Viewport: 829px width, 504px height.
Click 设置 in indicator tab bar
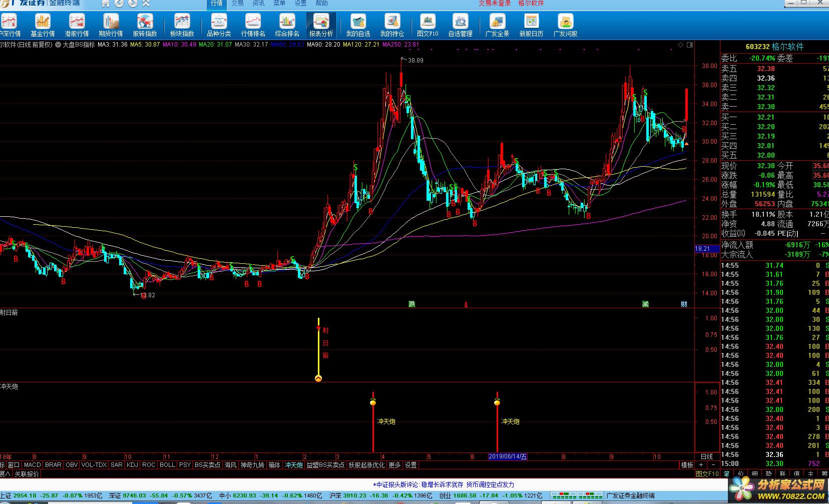pos(411,465)
